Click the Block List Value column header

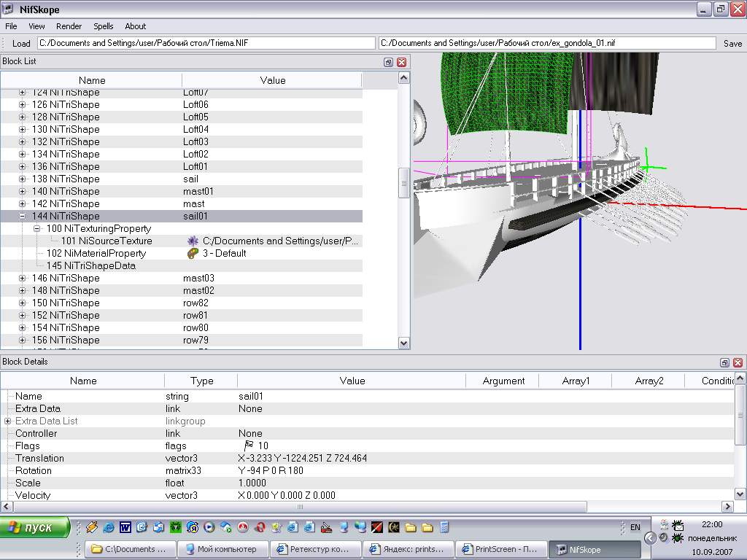point(273,80)
